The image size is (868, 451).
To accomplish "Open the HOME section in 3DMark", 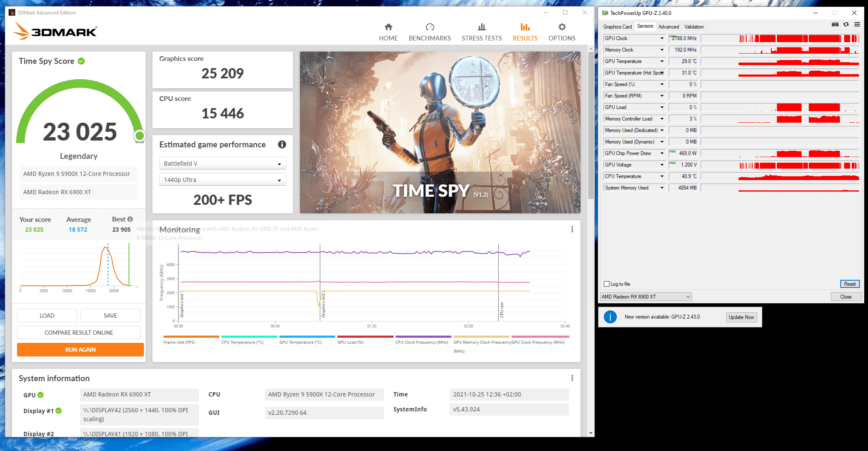I will (388, 32).
